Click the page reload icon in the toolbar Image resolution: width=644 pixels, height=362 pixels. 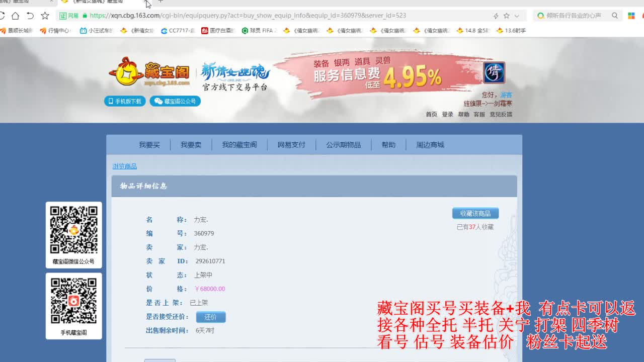point(3,16)
